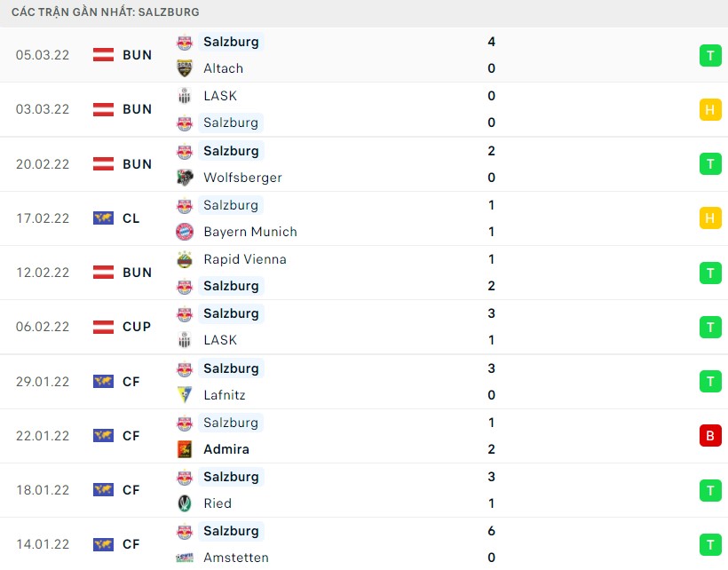Click the Ried team crest

[185, 503]
